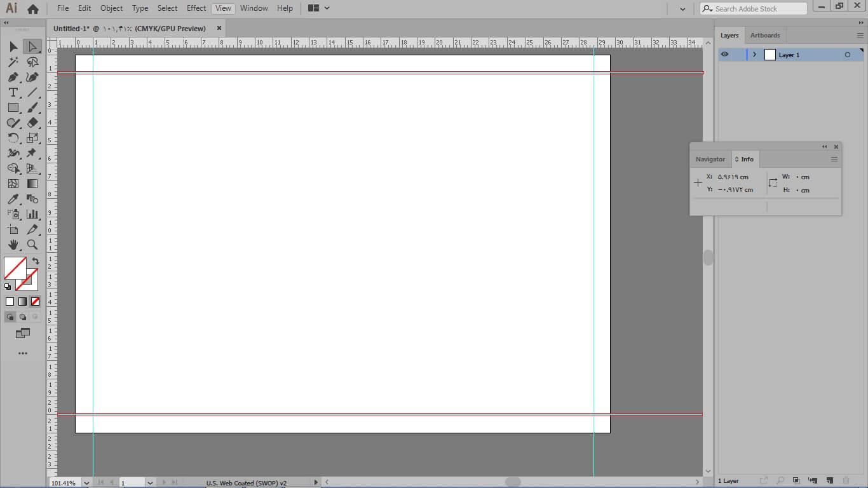Open the Effect menu

pyautogui.click(x=196, y=8)
